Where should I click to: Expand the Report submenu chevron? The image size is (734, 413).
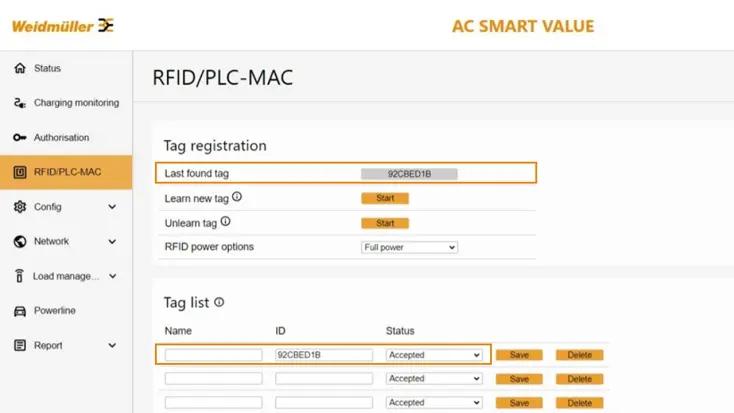(x=112, y=346)
